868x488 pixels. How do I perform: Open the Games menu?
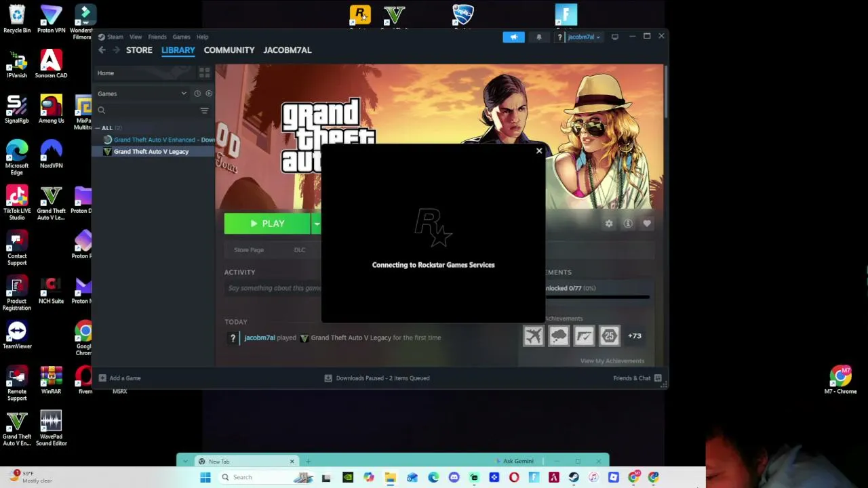[181, 37]
